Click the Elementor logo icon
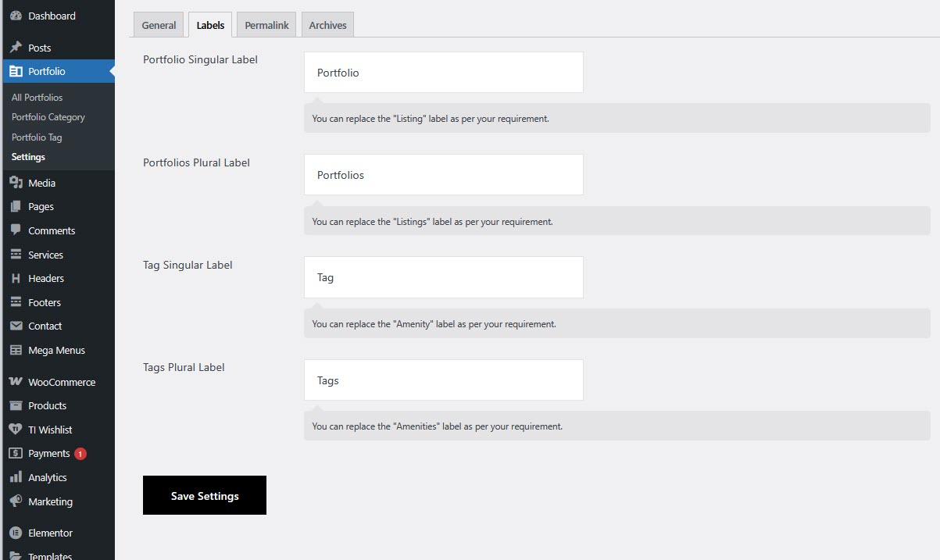The image size is (940, 560). 16,533
